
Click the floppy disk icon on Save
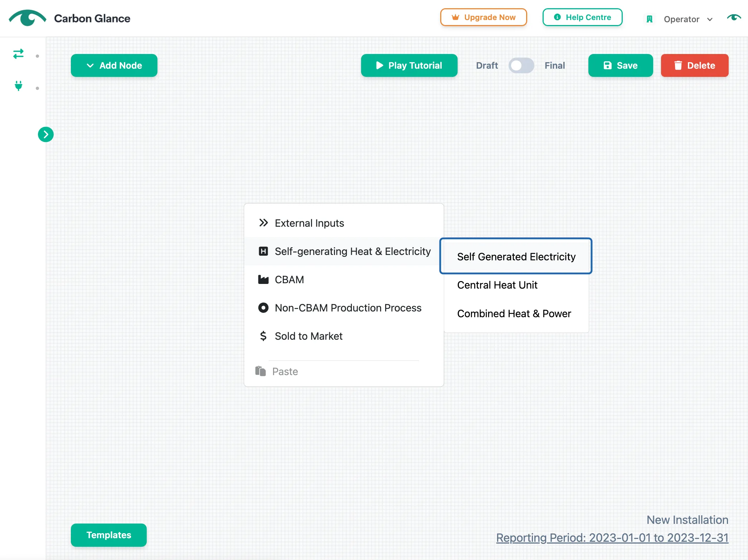608,65
